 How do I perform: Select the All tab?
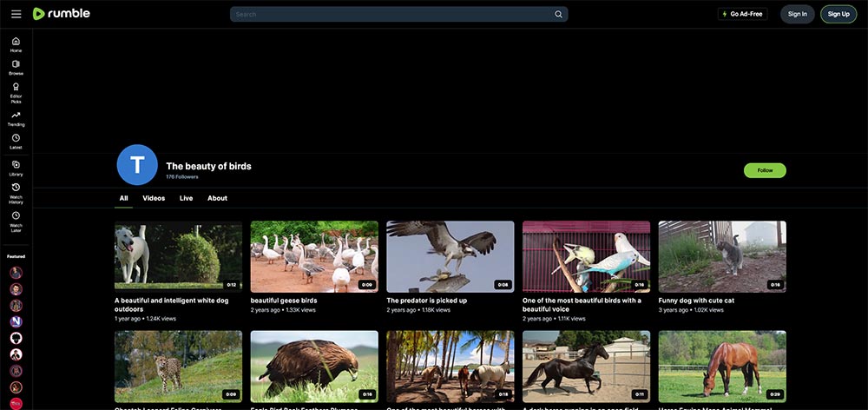tap(123, 198)
